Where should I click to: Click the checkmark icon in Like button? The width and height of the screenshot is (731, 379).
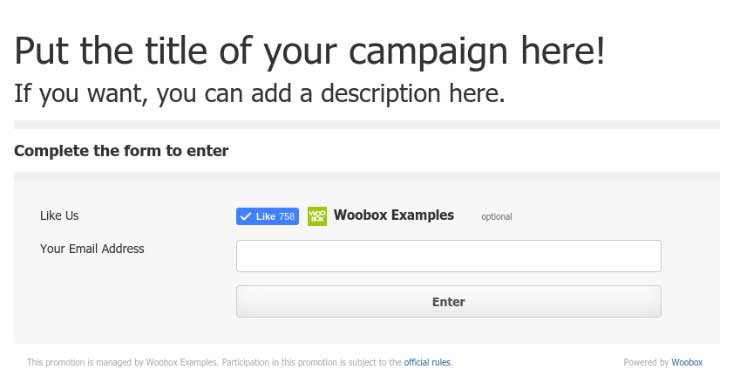coord(246,216)
